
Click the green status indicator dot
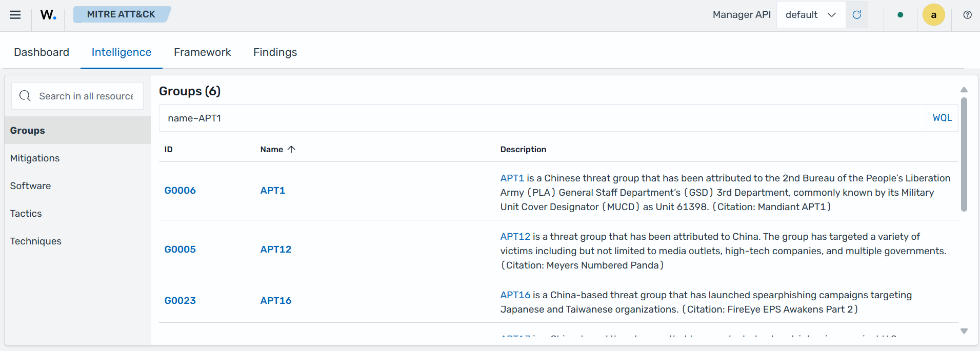point(901,15)
